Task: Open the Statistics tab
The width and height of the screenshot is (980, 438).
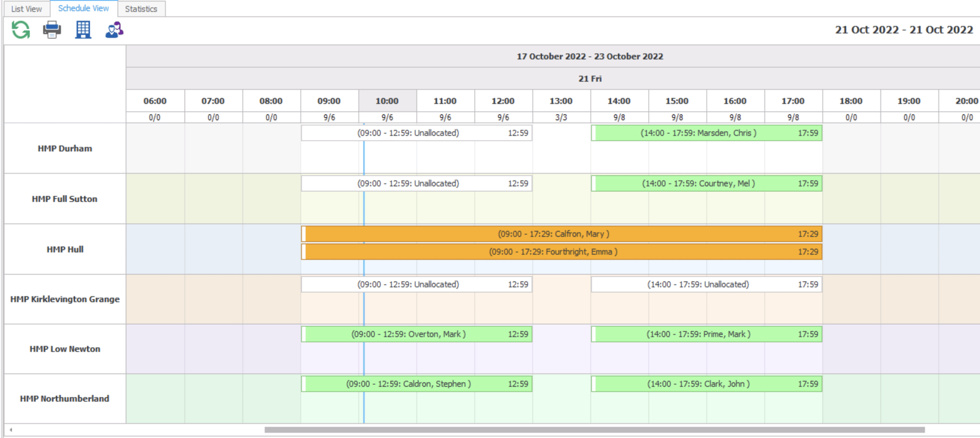Action: pyautogui.click(x=141, y=9)
